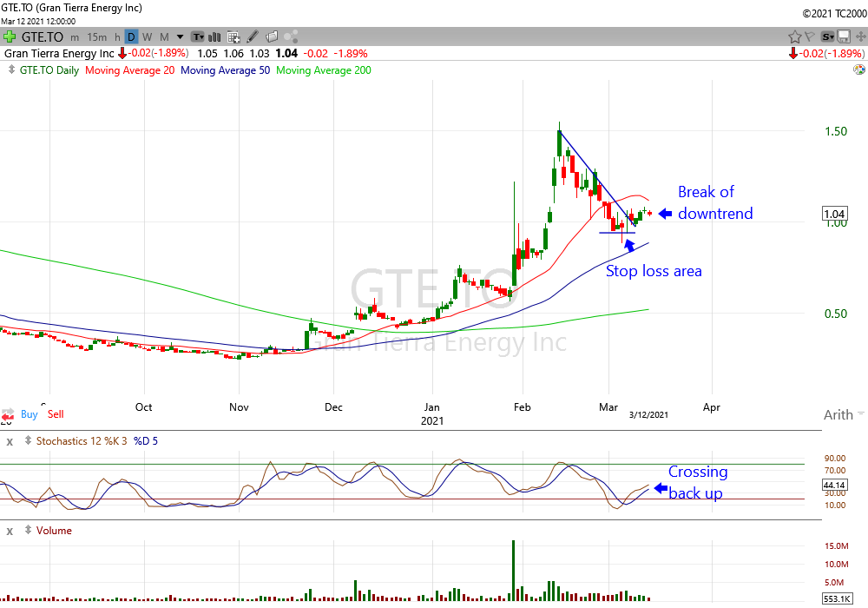Click the 90.00 stochastics axis label

click(x=835, y=458)
